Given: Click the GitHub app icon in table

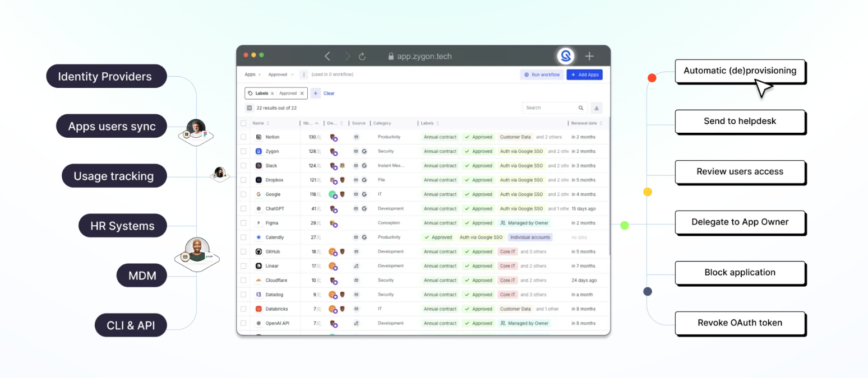Looking at the screenshot, I should (x=258, y=251).
